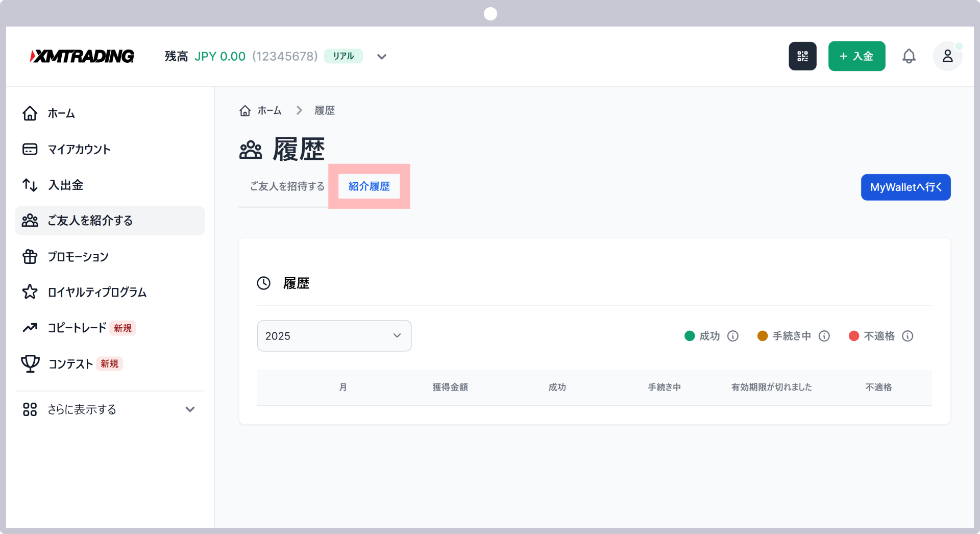Click the green 成功 status dot
Screen dimensions: 980x534
click(690, 336)
